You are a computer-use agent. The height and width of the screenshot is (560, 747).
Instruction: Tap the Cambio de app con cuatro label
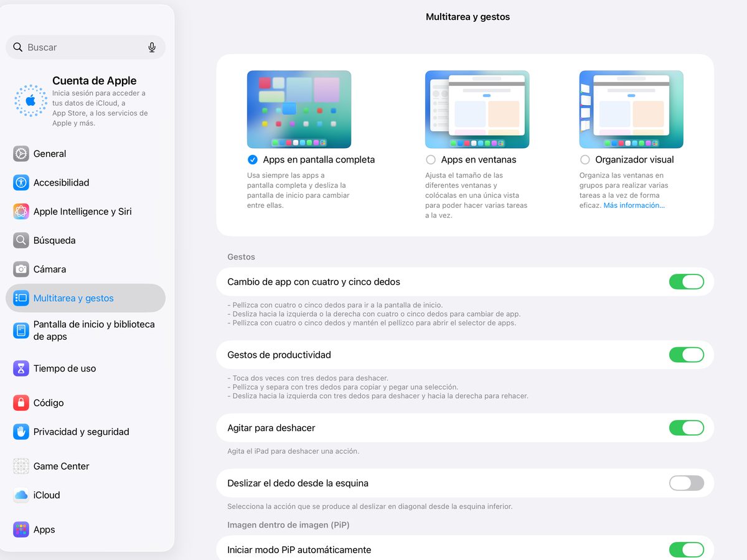click(x=314, y=282)
